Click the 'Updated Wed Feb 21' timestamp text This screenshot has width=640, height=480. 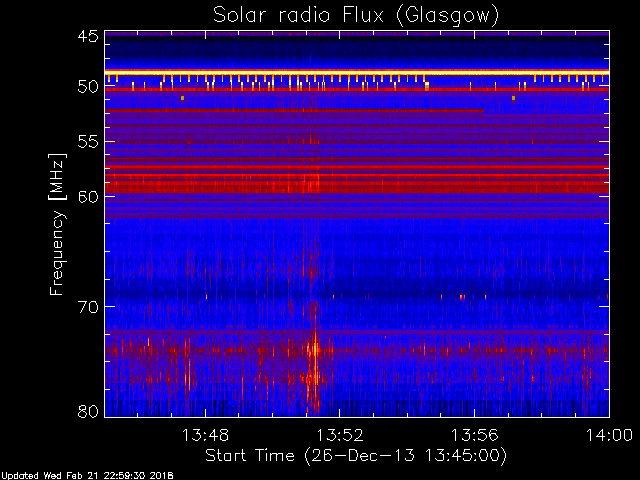coord(87,476)
